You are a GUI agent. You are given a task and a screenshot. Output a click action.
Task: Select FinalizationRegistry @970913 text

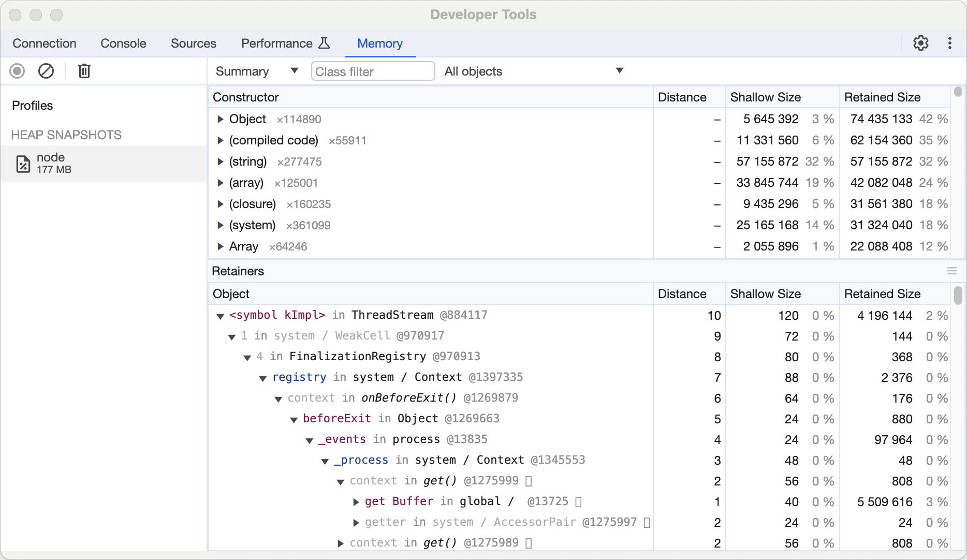tap(385, 357)
